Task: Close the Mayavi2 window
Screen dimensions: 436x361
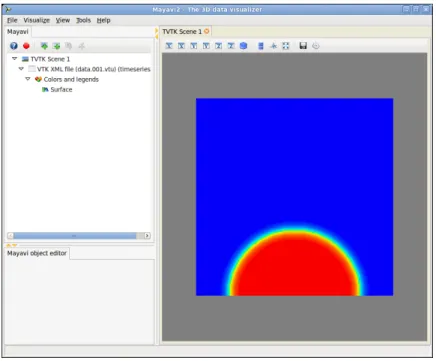Action: (x=426, y=9)
